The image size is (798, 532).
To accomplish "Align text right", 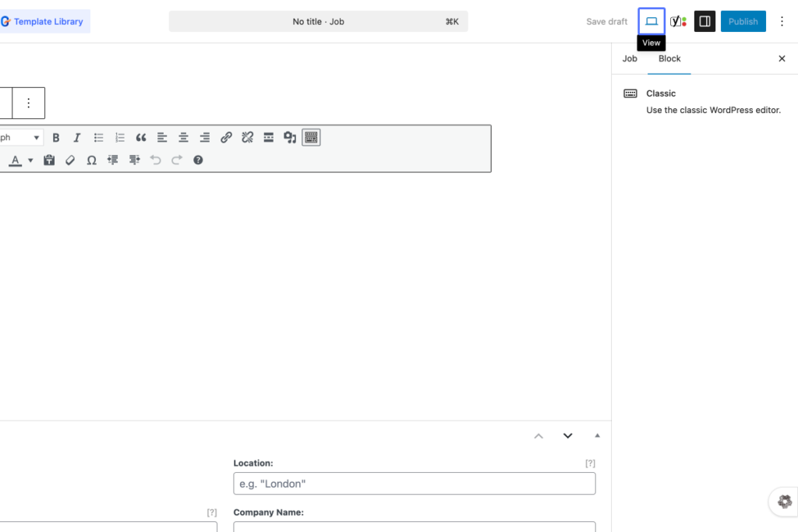I will (x=205, y=137).
